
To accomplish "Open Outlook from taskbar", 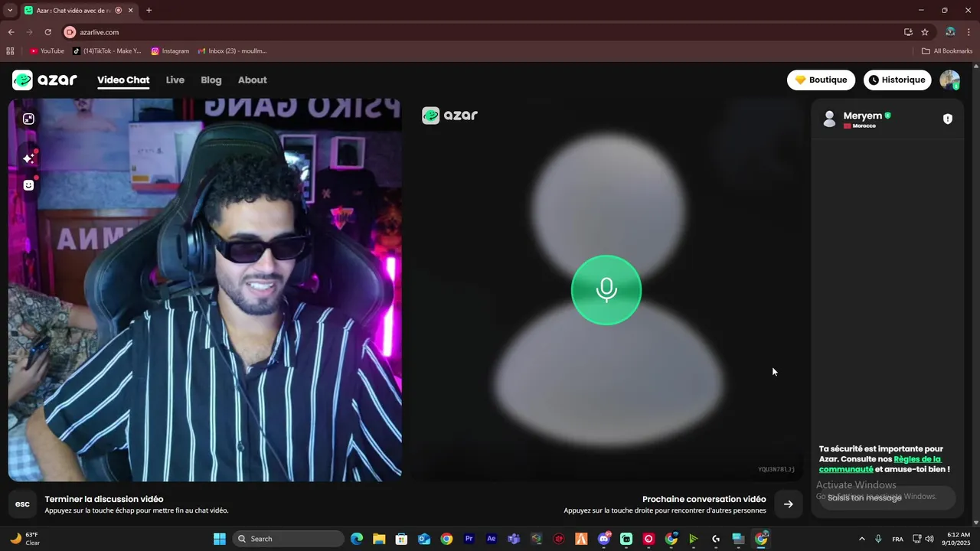I will tap(424, 539).
